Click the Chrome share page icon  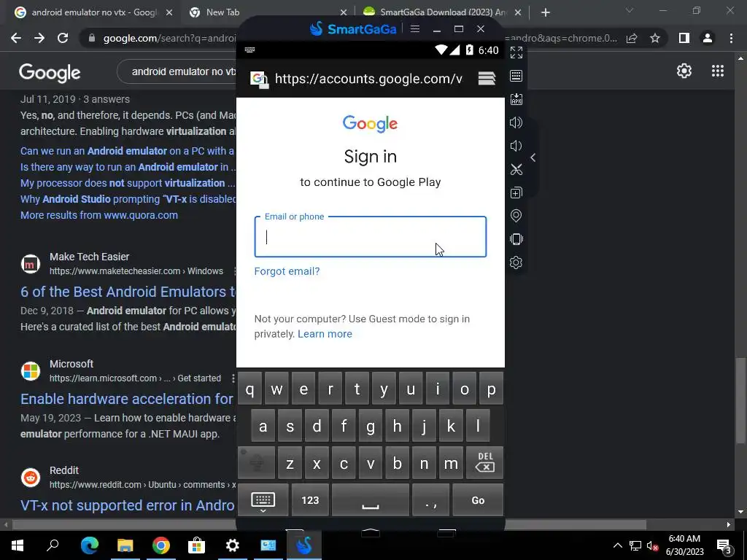[x=632, y=38]
